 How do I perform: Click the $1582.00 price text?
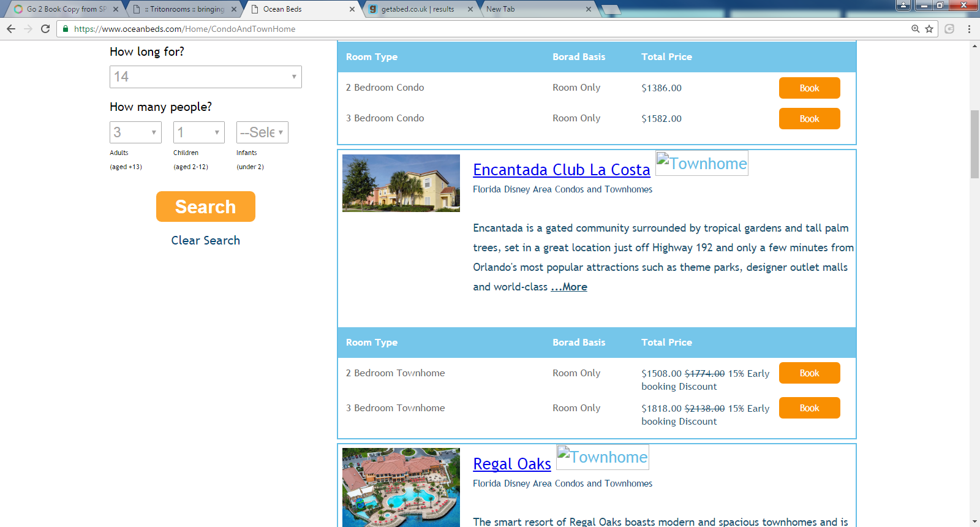(x=661, y=118)
